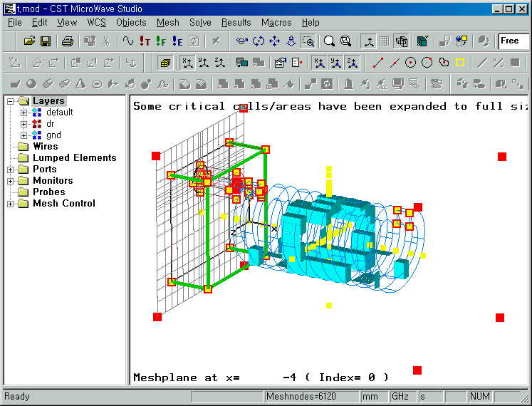This screenshot has width=532, height=406.
Task: Open the Free combo box
Action: pyautogui.click(x=513, y=41)
